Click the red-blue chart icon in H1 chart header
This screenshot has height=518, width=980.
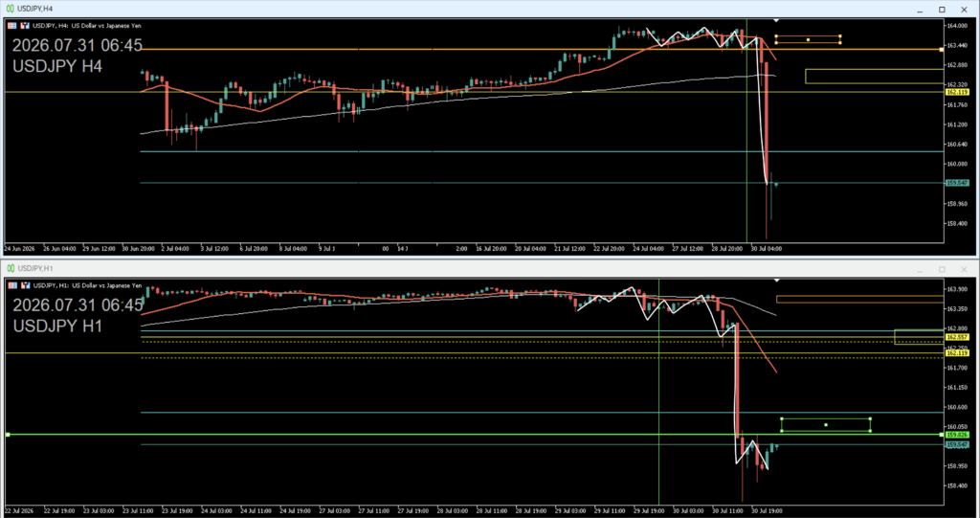click(25, 285)
